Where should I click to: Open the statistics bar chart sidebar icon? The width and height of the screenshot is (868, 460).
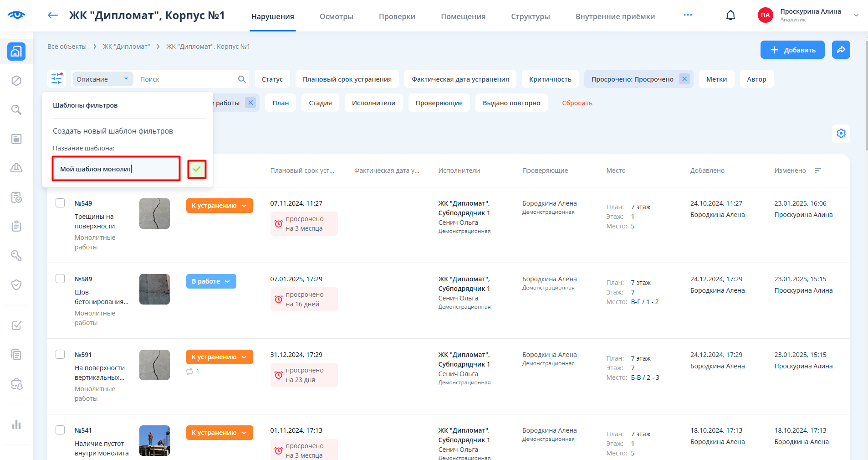pos(16,424)
